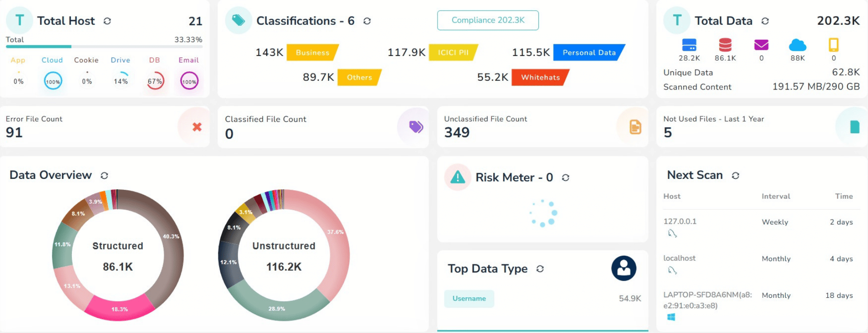Click the Data Overview refresh icon

click(x=104, y=175)
